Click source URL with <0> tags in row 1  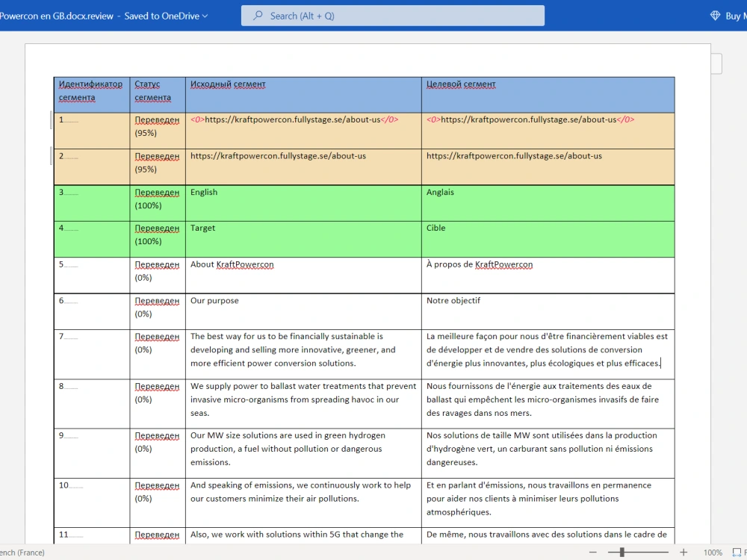click(x=294, y=119)
